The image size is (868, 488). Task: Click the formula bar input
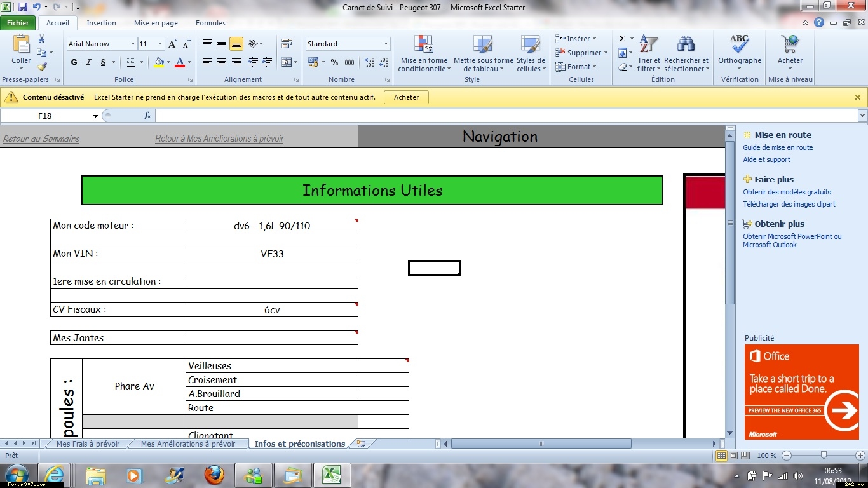506,116
